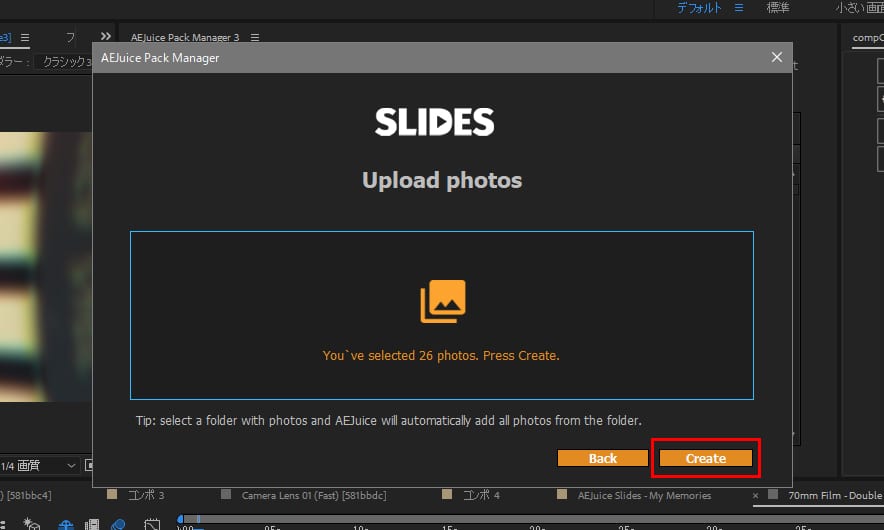Switch to the 標準 workspace
This screenshot has height=530, width=884.
(778, 8)
